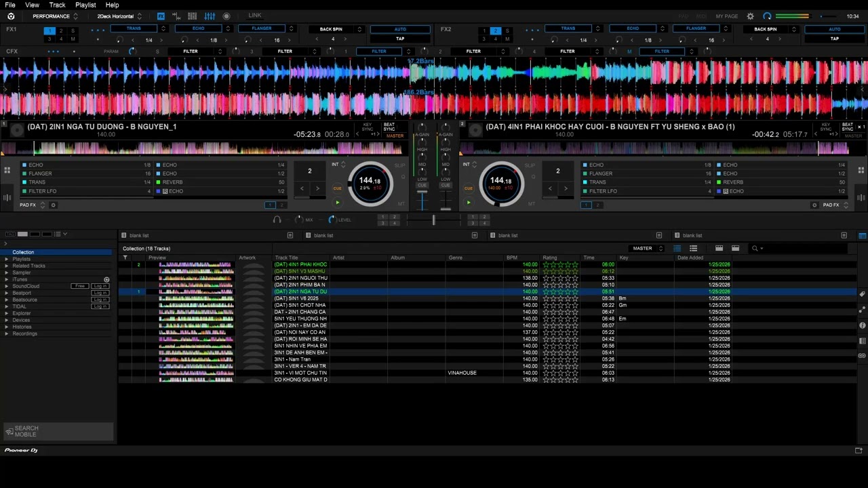
Task: Toggle deck 1 Quantize Q
Action: (x=403, y=177)
